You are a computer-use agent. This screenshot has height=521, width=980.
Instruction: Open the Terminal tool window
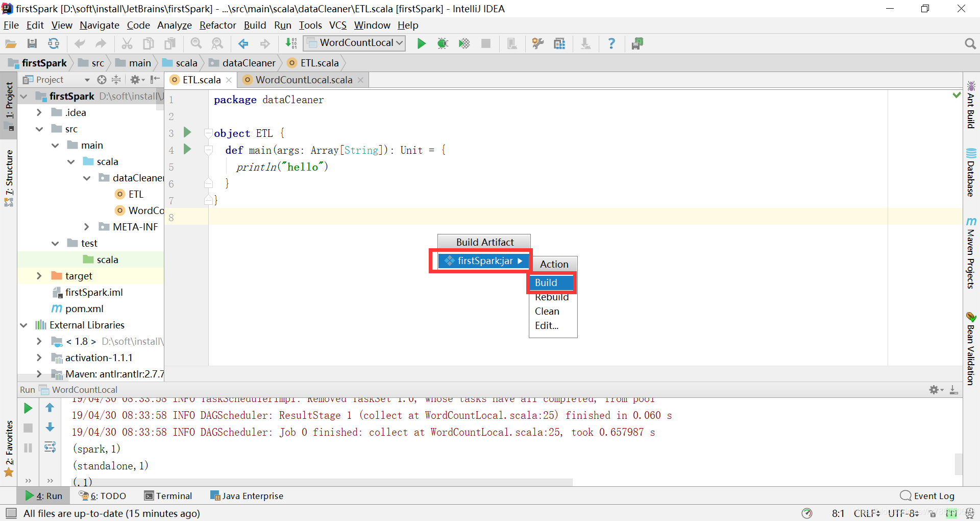168,496
